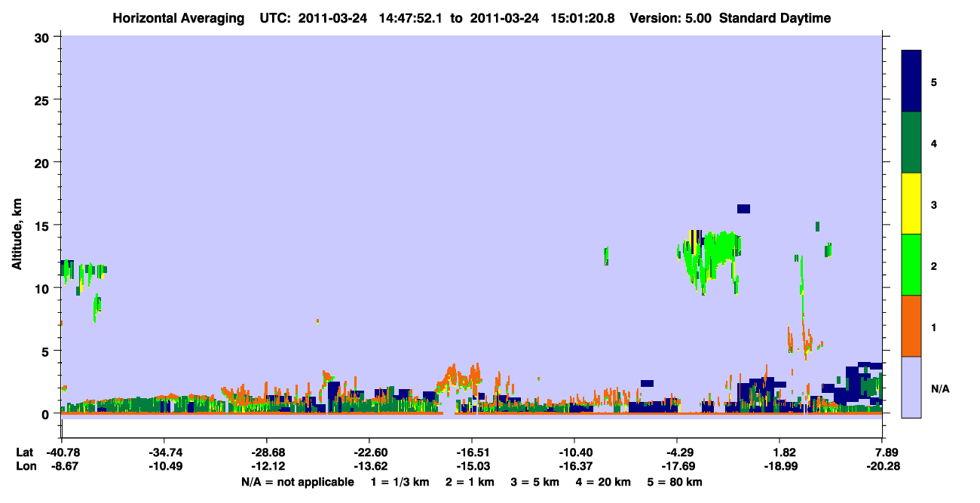Click the colorbar label 'N/A'
The height and width of the screenshot is (503, 980).
pyautogui.click(x=940, y=388)
